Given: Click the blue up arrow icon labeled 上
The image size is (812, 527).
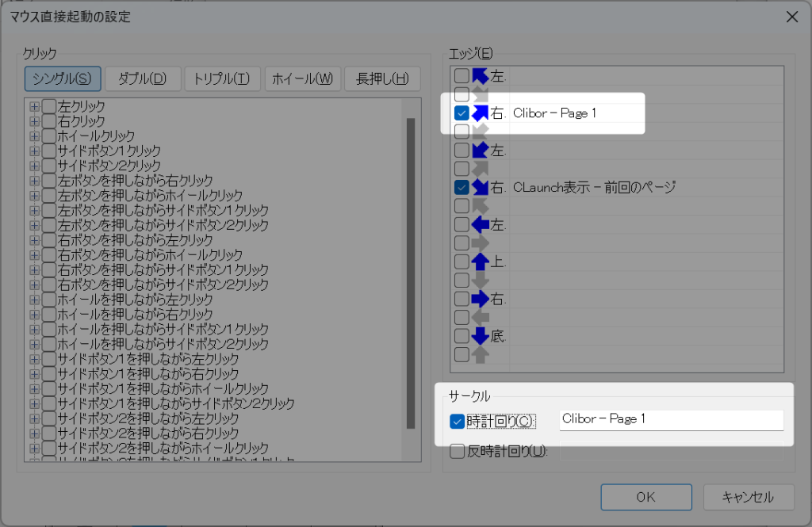Looking at the screenshot, I should (481, 262).
